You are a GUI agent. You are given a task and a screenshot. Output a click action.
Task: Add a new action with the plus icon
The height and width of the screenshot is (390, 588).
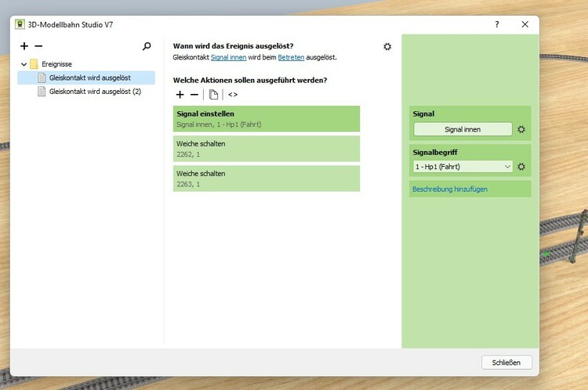[x=180, y=95]
